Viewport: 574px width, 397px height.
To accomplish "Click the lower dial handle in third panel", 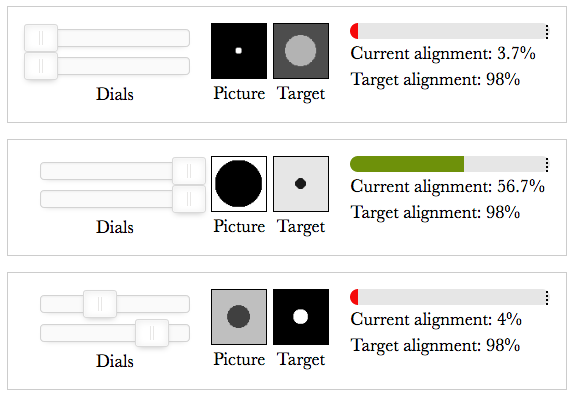I will pos(152,333).
